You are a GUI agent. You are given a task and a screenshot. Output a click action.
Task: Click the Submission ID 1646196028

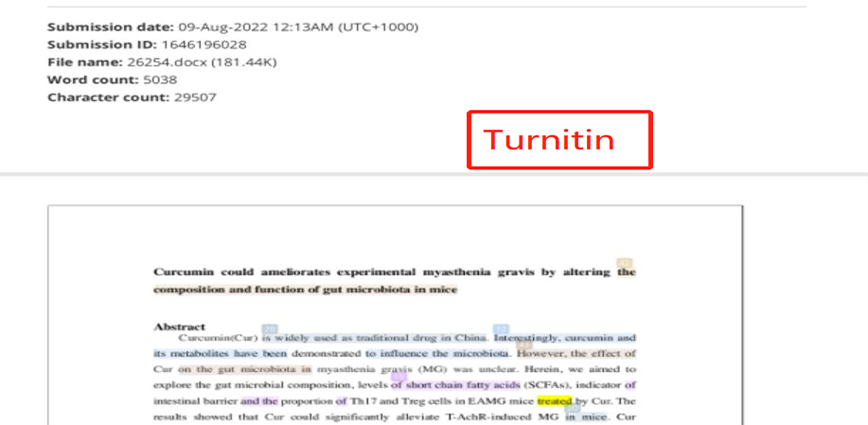(x=204, y=44)
